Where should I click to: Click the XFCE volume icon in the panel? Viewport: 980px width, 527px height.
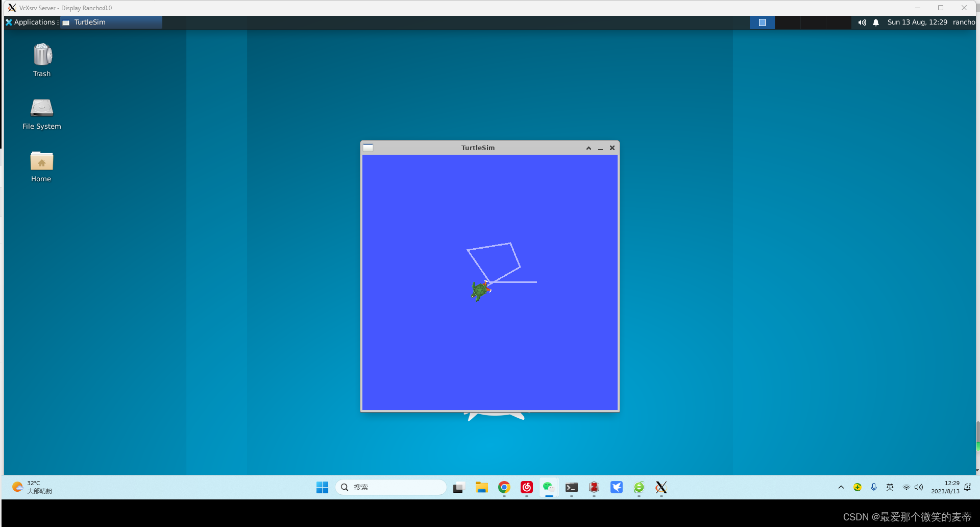pyautogui.click(x=862, y=22)
